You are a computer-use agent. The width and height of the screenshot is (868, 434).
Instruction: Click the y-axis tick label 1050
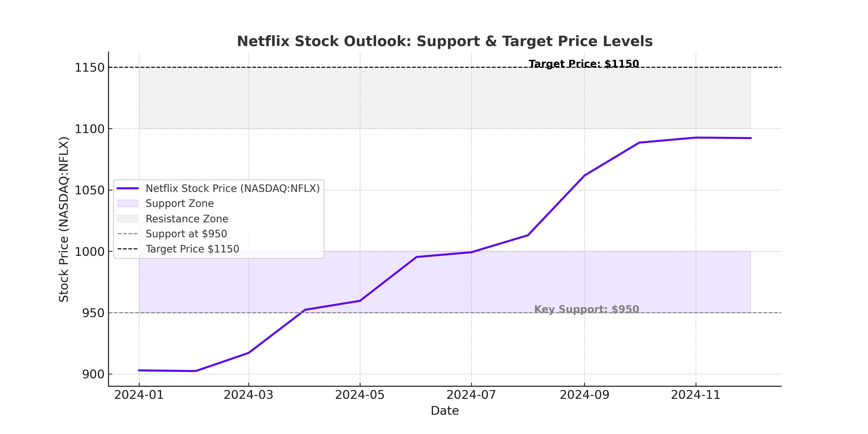[x=90, y=190]
